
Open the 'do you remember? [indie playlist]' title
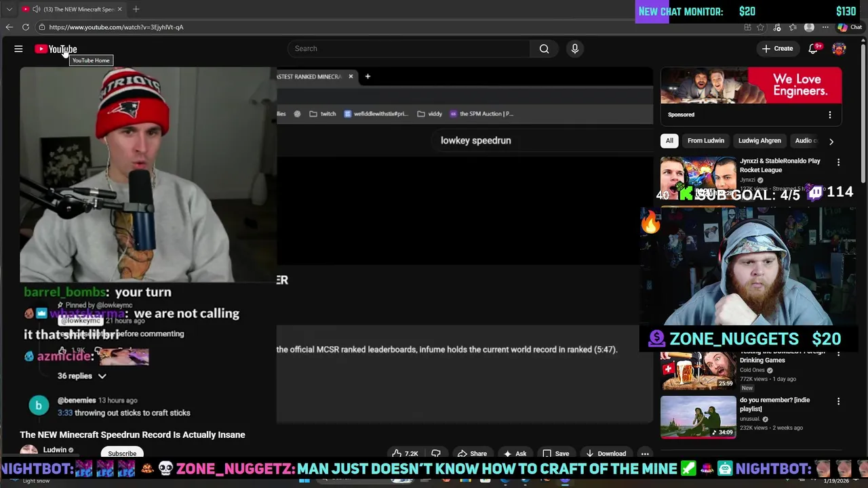[774, 405]
